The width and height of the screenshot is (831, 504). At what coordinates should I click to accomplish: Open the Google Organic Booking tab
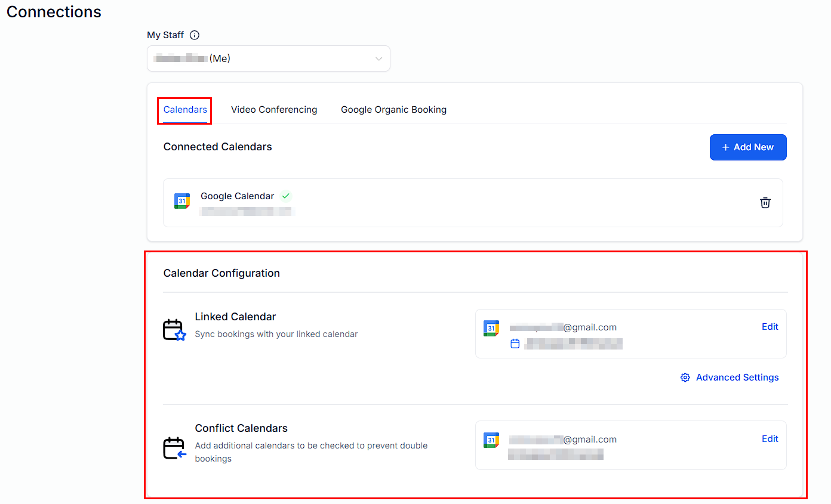pos(393,109)
